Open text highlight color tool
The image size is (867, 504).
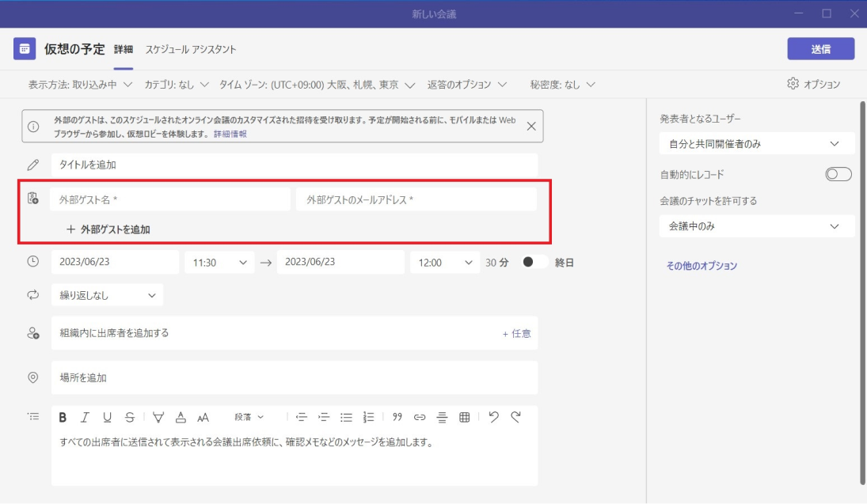(158, 417)
